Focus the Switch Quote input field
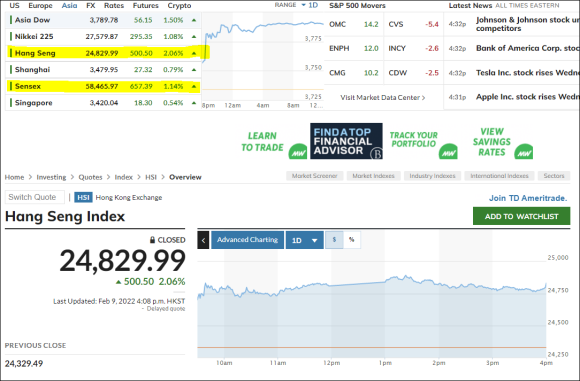Screen dimensions: 580x381 point(35,197)
